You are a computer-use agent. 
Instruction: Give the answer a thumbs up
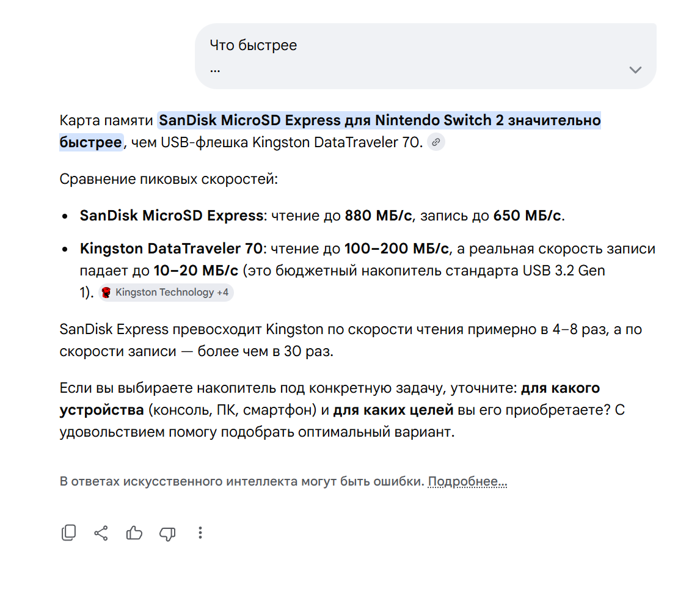[134, 533]
